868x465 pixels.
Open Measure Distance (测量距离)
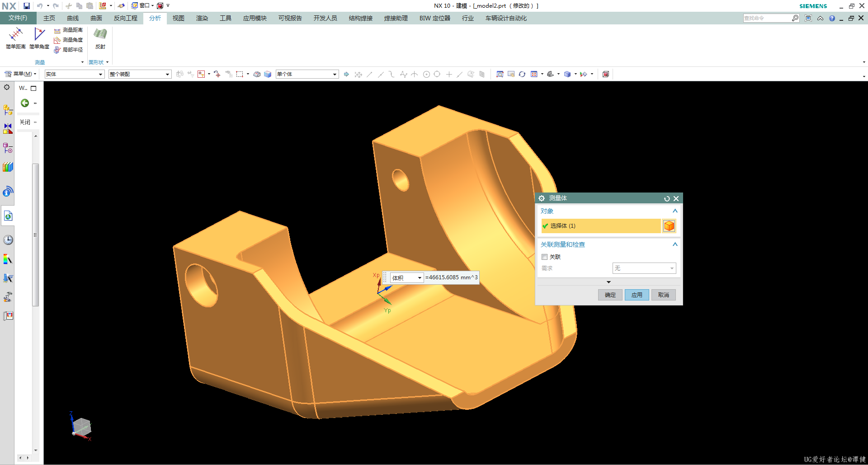(x=68, y=30)
